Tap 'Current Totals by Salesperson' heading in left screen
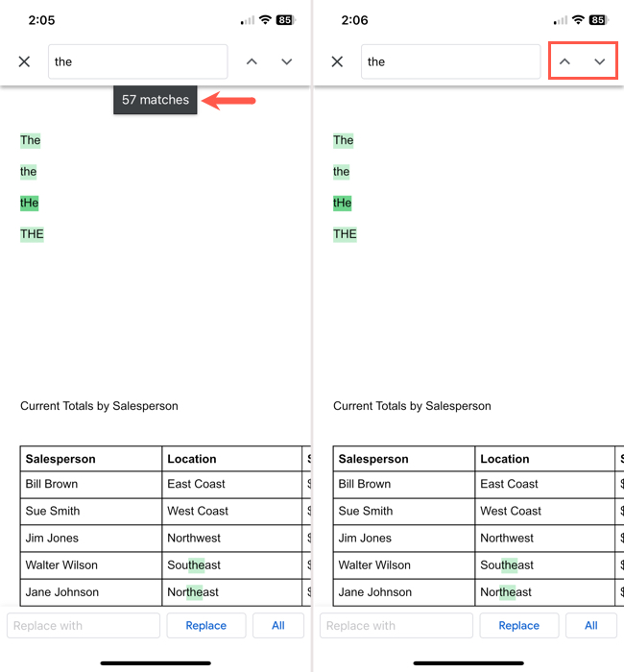Screen dimensions: 624x672 pyautogui.click(x=99, y=406)
